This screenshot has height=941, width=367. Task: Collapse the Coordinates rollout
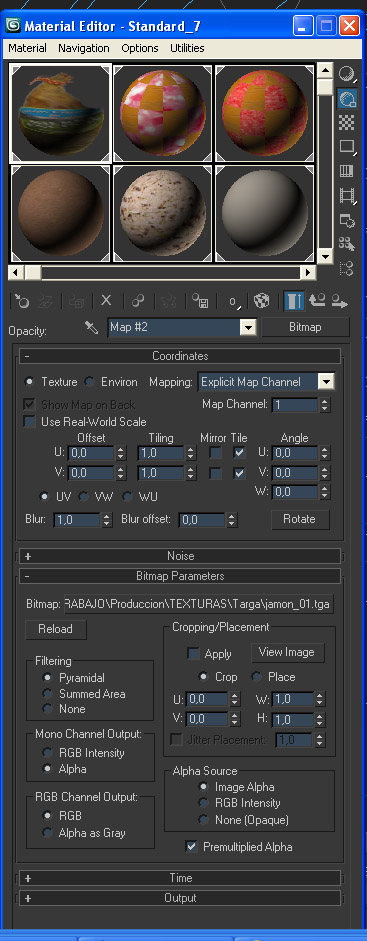click(x=180, y=356)
